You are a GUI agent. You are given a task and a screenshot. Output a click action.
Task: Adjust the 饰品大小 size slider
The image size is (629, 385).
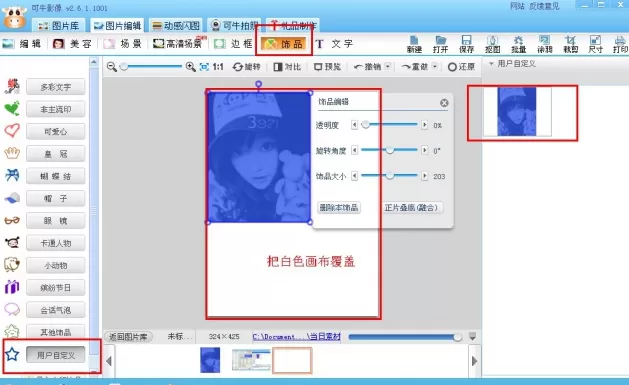coord(389,176)
